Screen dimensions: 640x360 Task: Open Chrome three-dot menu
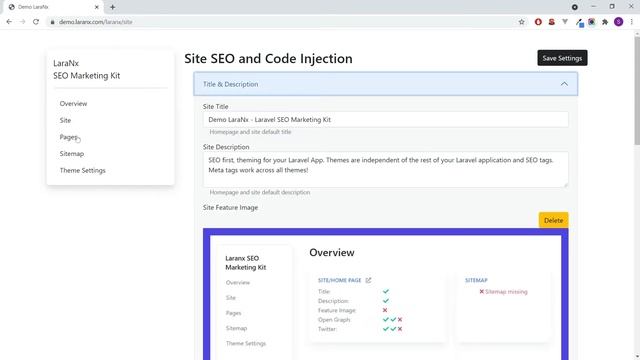pyautogui.click(x=631, y=22)
